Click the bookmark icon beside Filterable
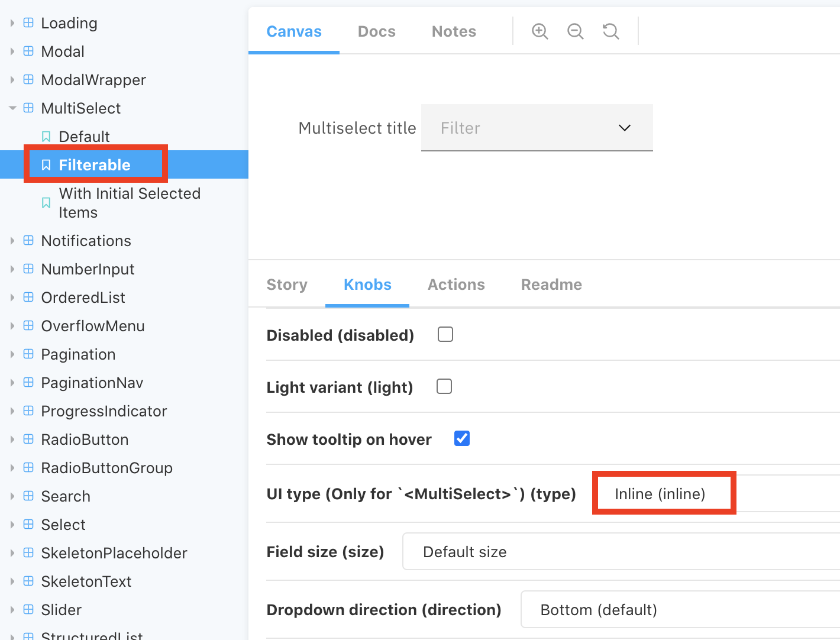This screenshot has height=640, width=840. 46,164
